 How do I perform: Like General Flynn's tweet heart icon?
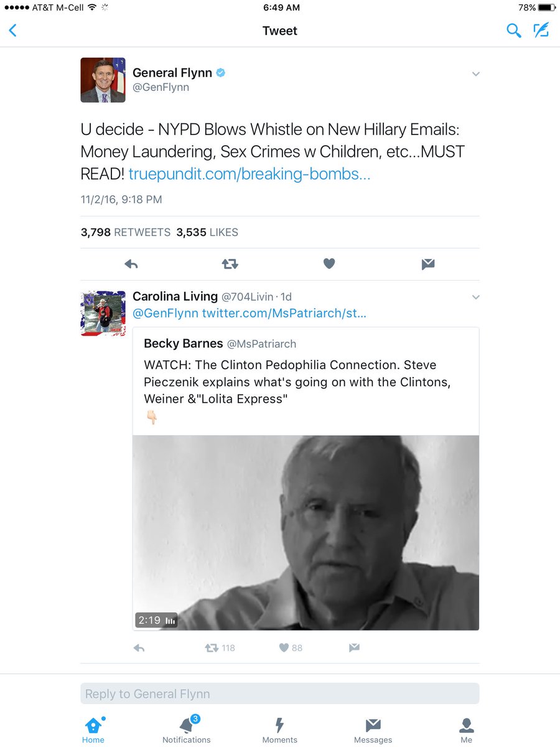(x=329, y=264)
